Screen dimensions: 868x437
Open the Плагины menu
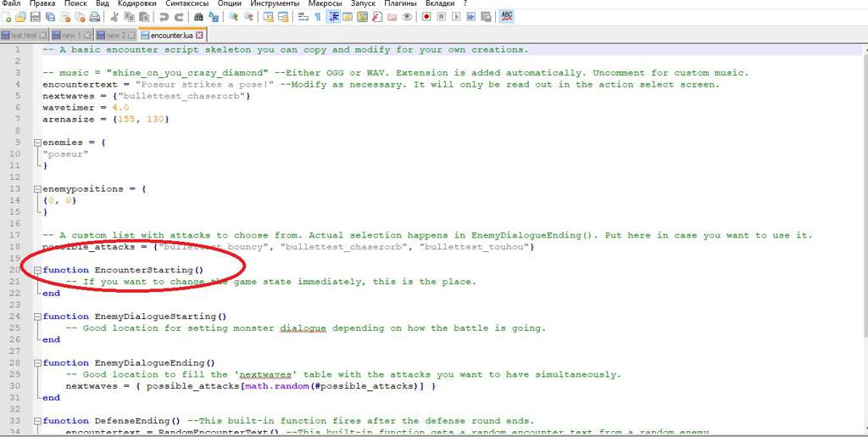coord(400,3)
